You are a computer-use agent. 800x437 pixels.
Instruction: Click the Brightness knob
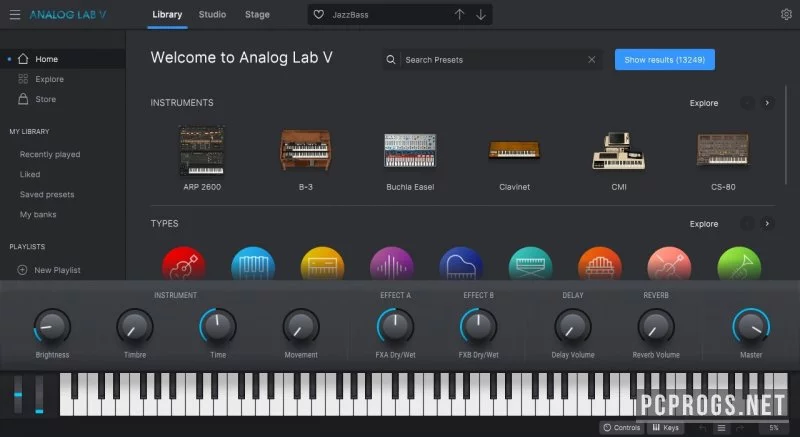[x=52, y=326]
